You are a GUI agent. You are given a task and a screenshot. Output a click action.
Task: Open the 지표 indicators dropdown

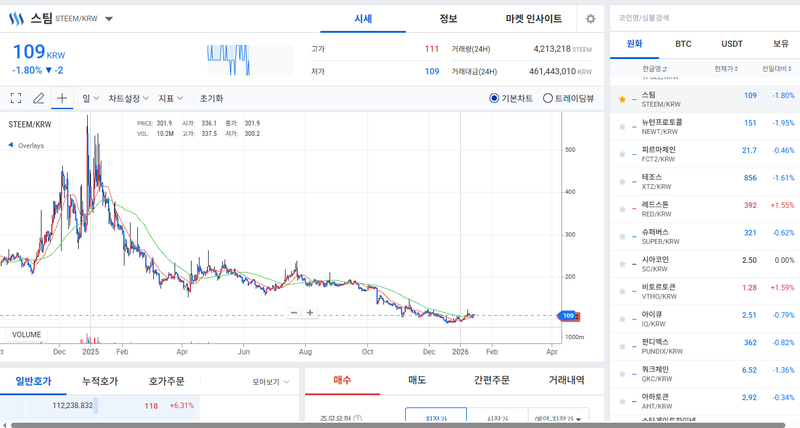coord(171,98)
